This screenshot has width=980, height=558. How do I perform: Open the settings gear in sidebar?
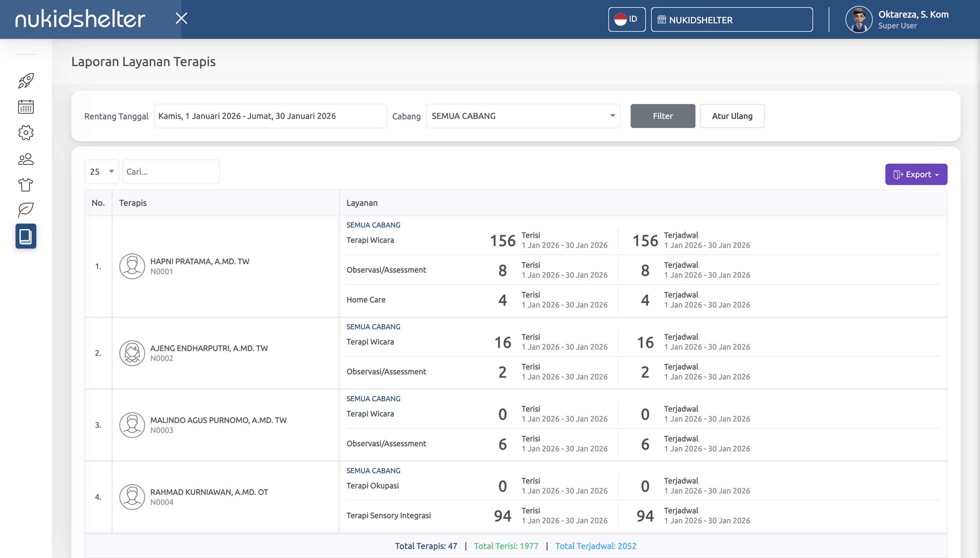coord(26,133)
